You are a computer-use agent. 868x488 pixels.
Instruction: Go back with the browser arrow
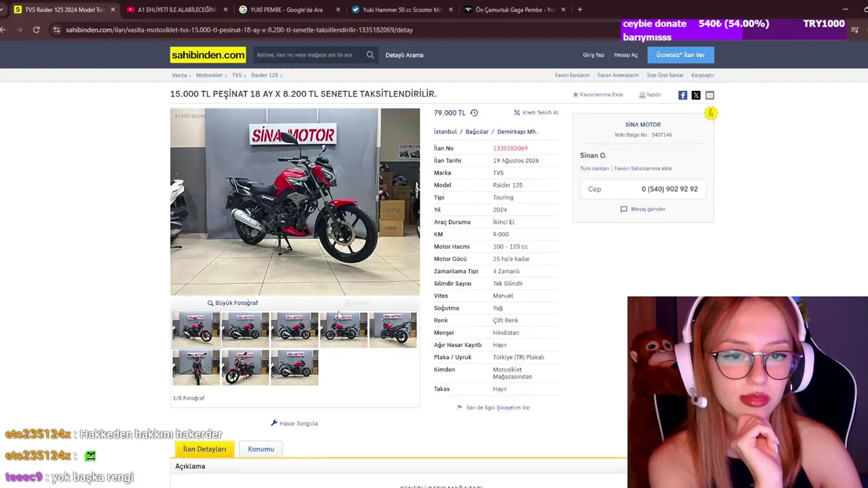pyautogui.click(x=3, y=30)
